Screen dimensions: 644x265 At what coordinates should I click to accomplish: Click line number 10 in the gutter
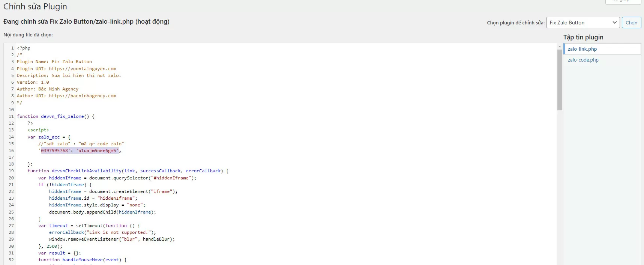pyautogui.click(x=11, y=110)
